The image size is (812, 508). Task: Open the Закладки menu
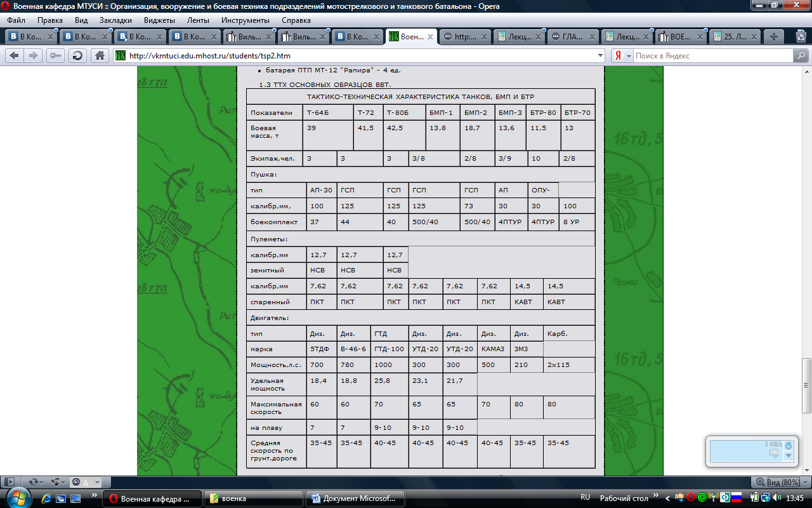(x=115, y=20)
